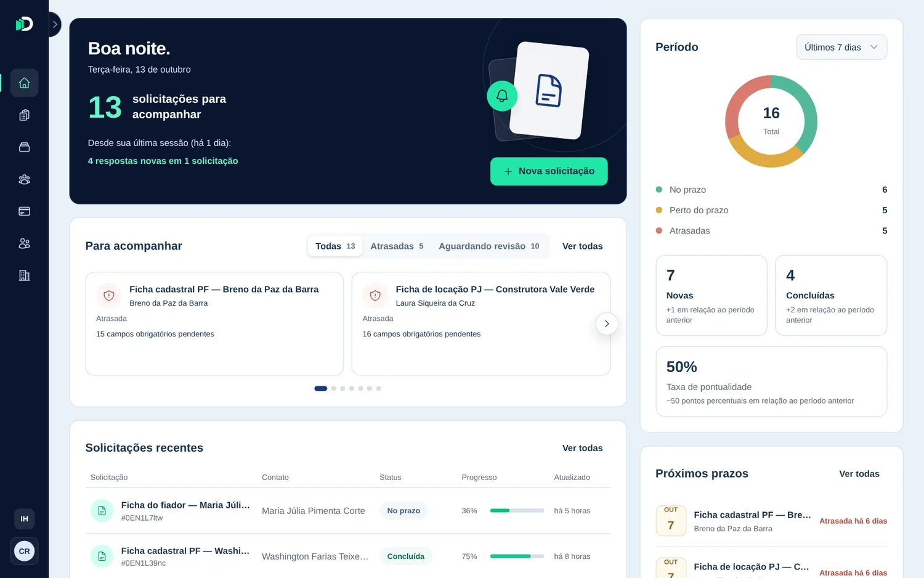Click shield icon on Breno da Paz card

109,296
